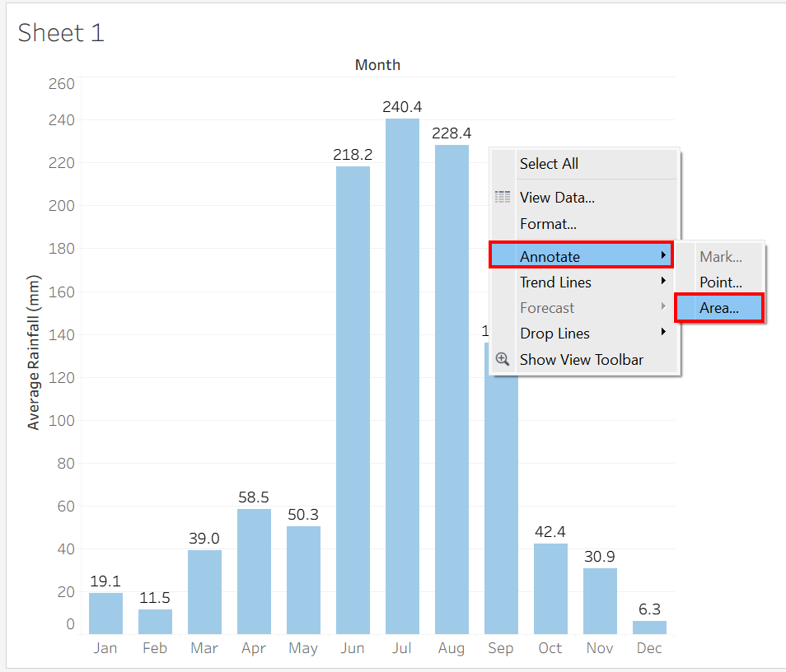Select the Jul bar
The image size is (786, 672).
[402, 376]
